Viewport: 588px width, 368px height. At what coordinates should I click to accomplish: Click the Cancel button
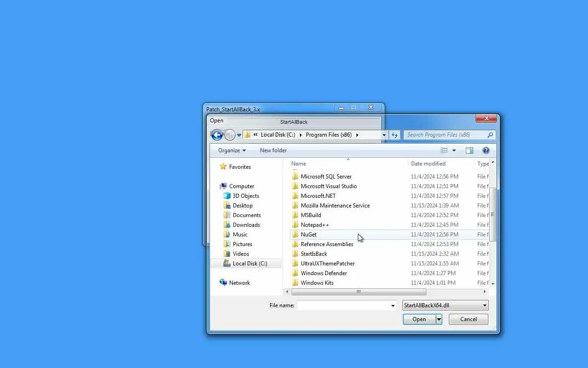[468, 319]
